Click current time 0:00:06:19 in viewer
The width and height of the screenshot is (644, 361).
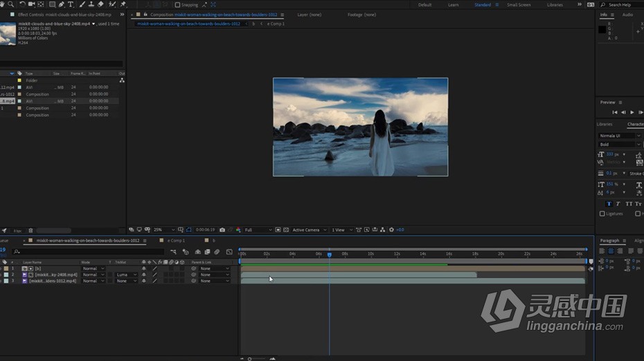(x=205, y=230)
